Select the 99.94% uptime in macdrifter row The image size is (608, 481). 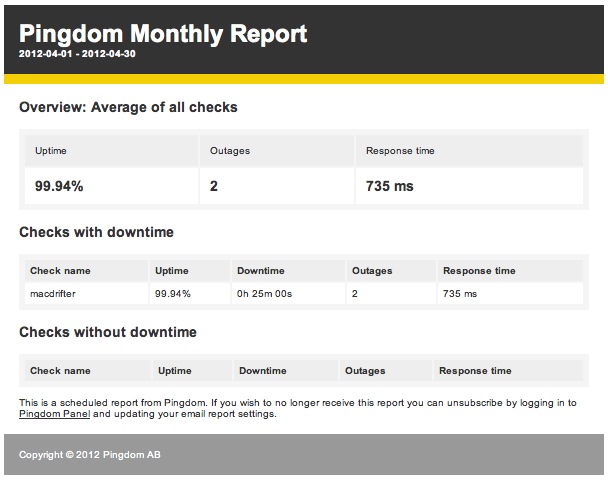pyautogui.click(x=173, y=294)
